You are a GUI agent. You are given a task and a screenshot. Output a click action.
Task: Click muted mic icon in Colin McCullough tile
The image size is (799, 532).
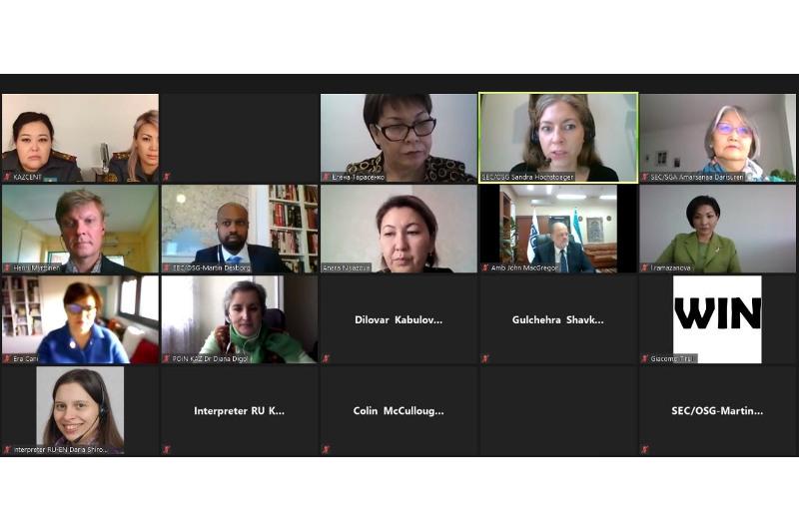coord(327,449)
